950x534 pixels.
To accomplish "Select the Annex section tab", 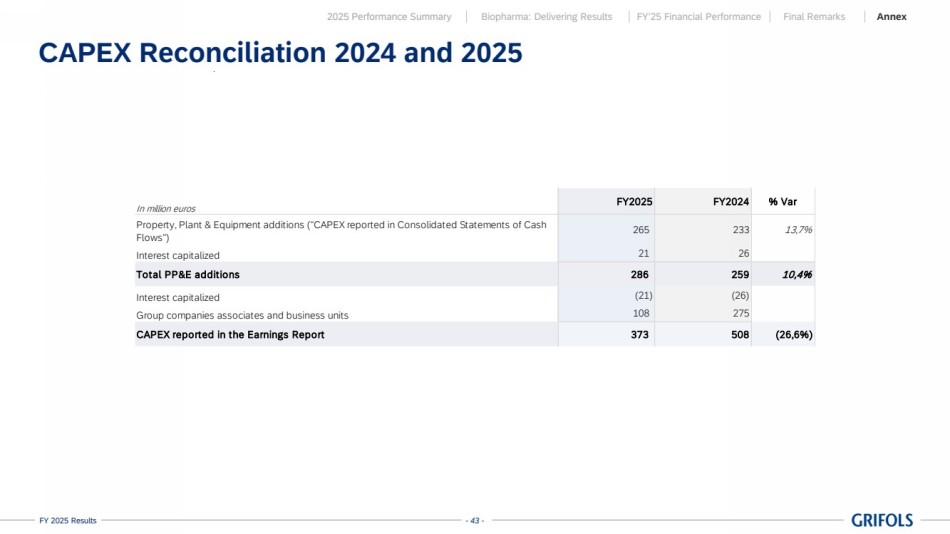I will [891, 17].
